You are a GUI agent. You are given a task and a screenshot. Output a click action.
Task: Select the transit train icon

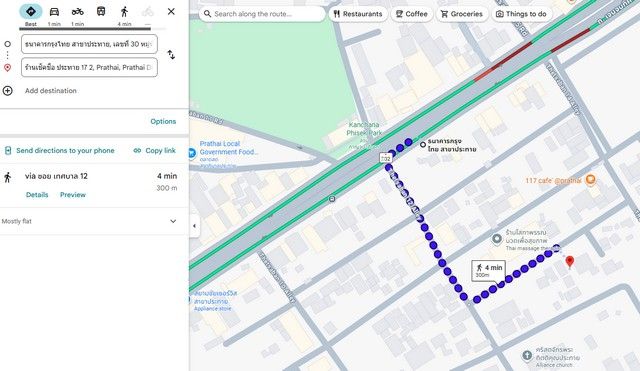(x=101, y=11)
